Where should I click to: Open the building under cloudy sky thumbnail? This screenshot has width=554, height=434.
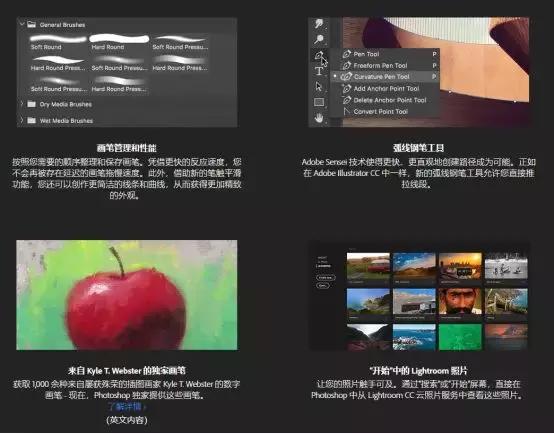(x=414, y=301)
